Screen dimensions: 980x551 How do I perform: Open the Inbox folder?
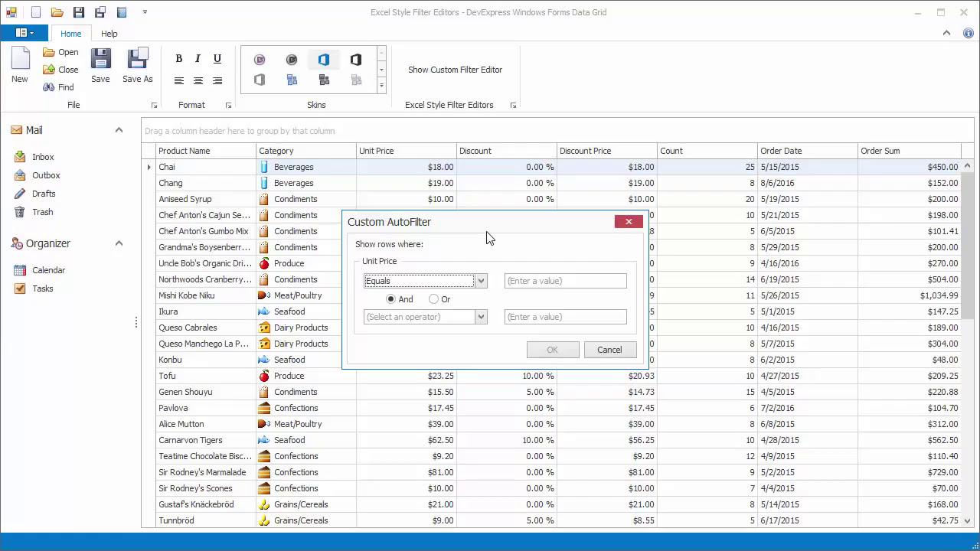[x=43, y=157]
